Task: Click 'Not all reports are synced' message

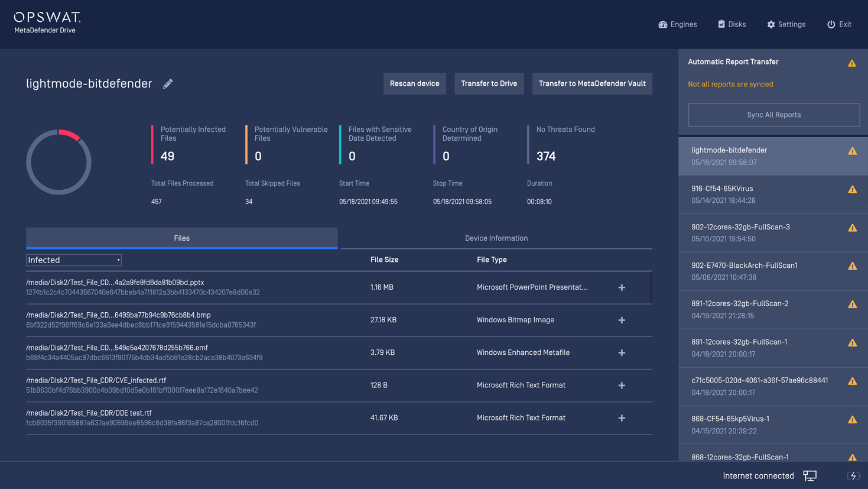Action: pyautogui.click(x=730, y=84)
